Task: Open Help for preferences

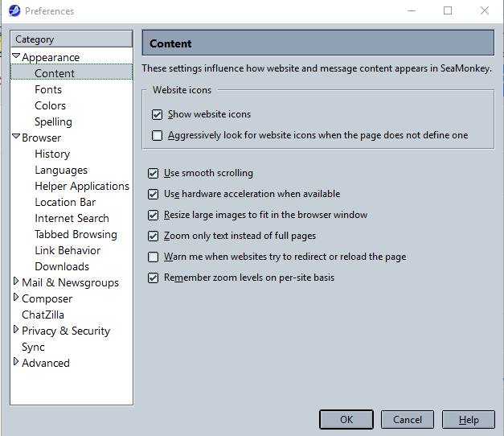Action: click(469, 419)
